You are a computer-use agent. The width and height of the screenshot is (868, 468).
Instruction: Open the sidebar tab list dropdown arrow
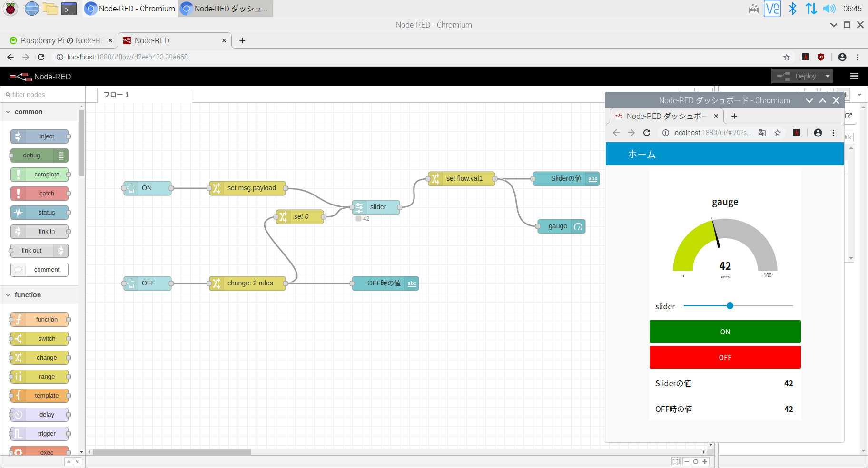coord(859,95)
